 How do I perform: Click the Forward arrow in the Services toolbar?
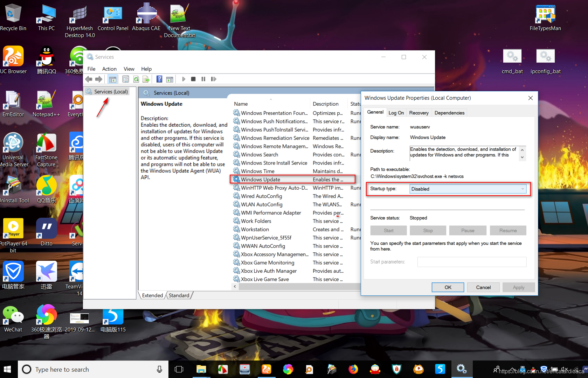(x=99, y=79)
